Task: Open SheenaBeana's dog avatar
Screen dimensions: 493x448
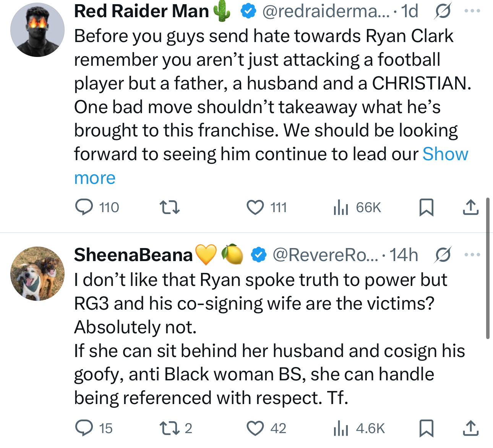Action: click(x=38, y=273)
